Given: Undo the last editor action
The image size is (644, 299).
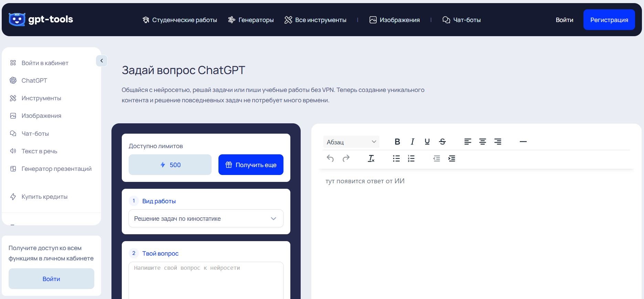Looking at the screenshot, I should click(x=330, y=158).
